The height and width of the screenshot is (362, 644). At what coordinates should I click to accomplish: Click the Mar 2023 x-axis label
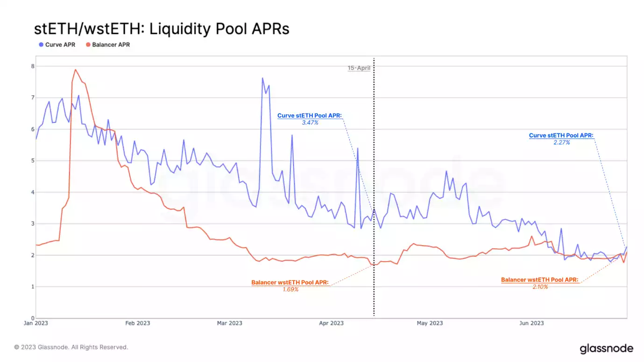coord(229,323)
